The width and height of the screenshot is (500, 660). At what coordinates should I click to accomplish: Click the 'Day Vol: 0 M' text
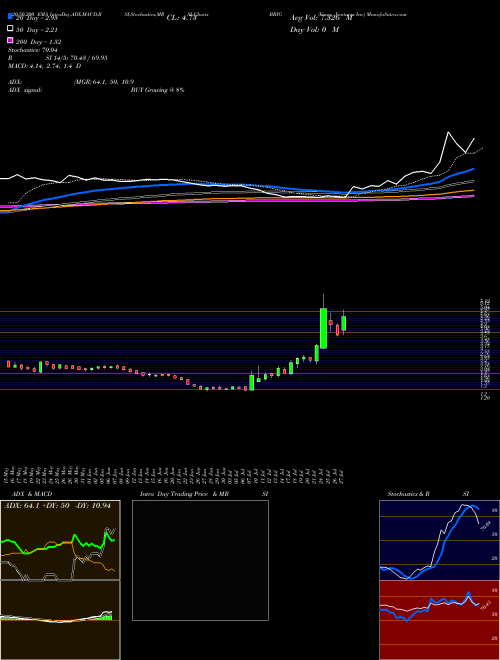coord(314,29)
